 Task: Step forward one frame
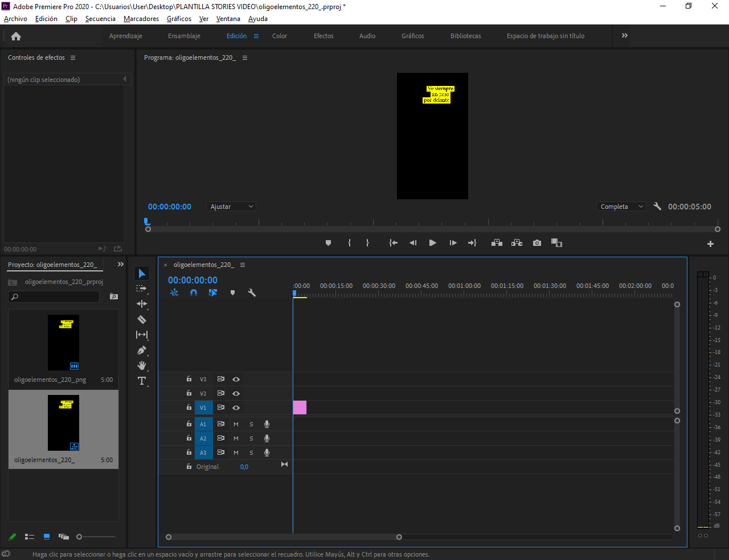[x=453, y=243]
